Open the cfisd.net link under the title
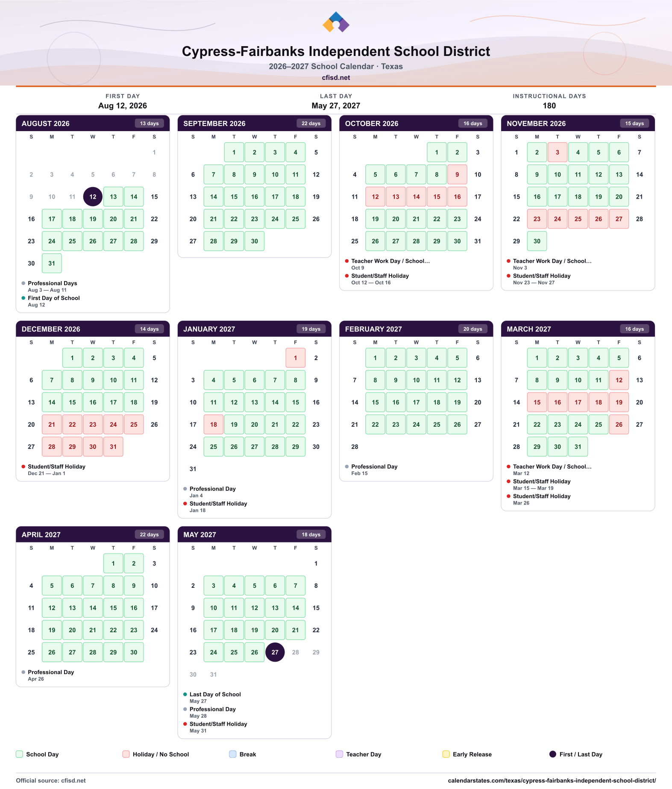The width and height of the screenshot is (672, 789). (x=336, y=78)
